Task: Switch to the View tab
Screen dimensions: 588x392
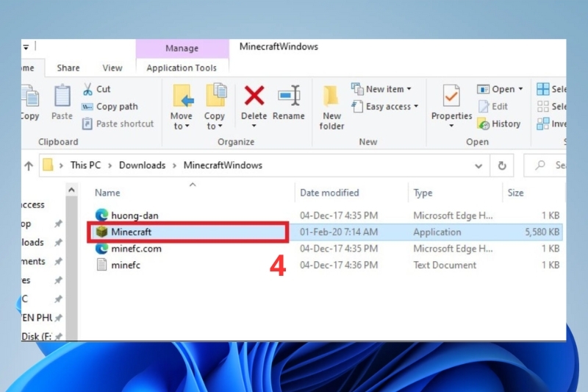Action: click(x=112, y=68)
